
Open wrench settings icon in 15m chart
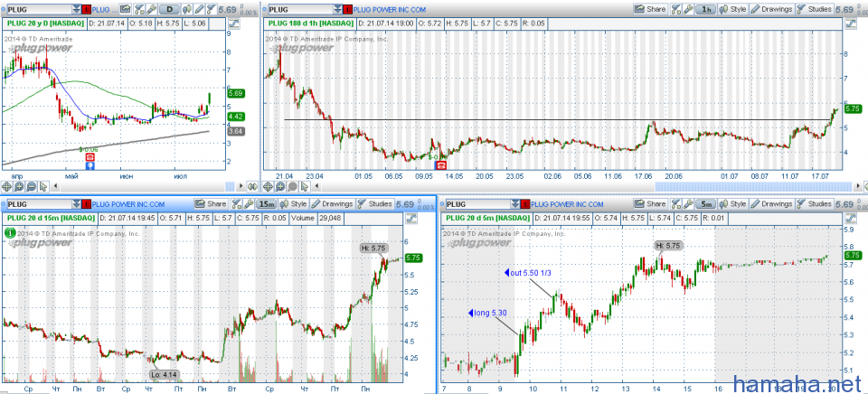point(249,204)
